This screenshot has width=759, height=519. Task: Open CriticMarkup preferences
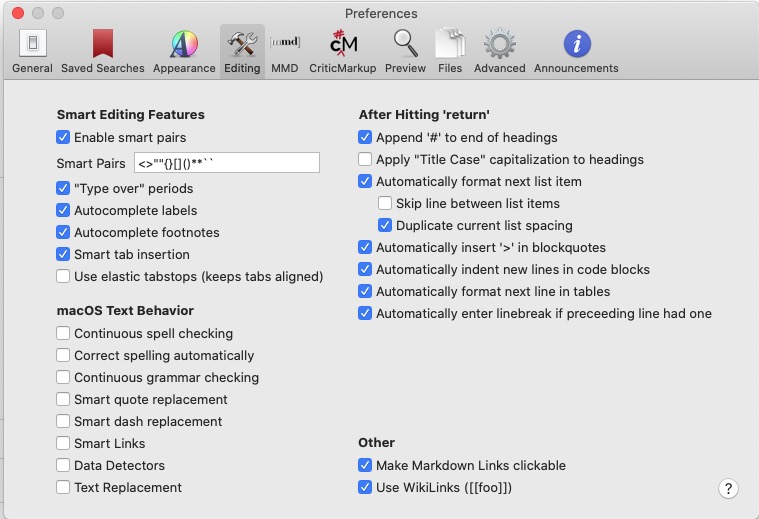pyautogui.click(x=342, y=51)
